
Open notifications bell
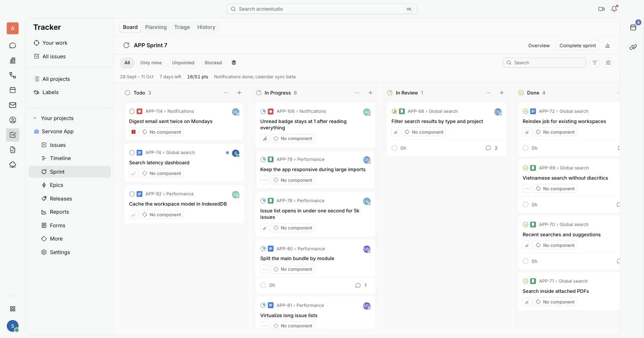(614, 9)
